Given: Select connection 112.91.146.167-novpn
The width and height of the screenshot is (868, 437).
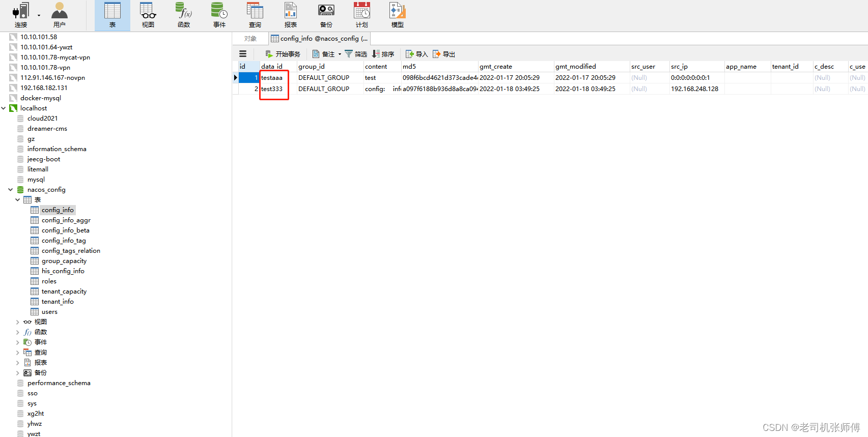Looking at the screenshot, I should [x=52, y=77].
